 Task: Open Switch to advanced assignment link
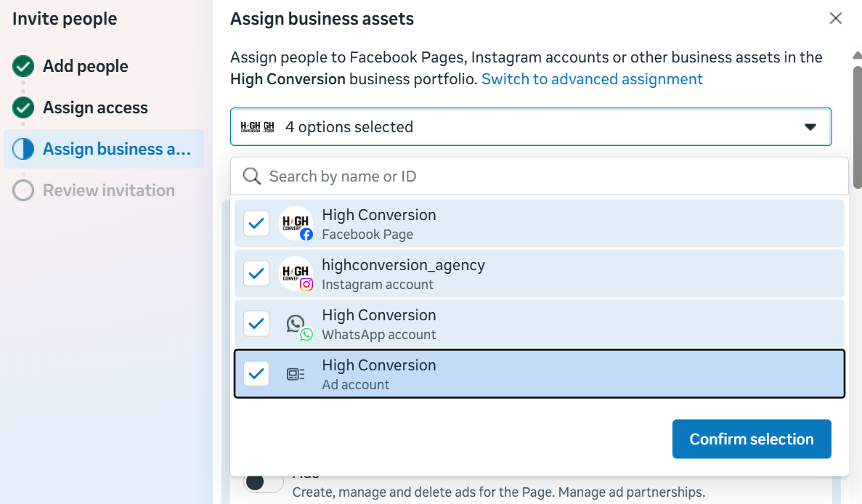(x=592, y=78)
